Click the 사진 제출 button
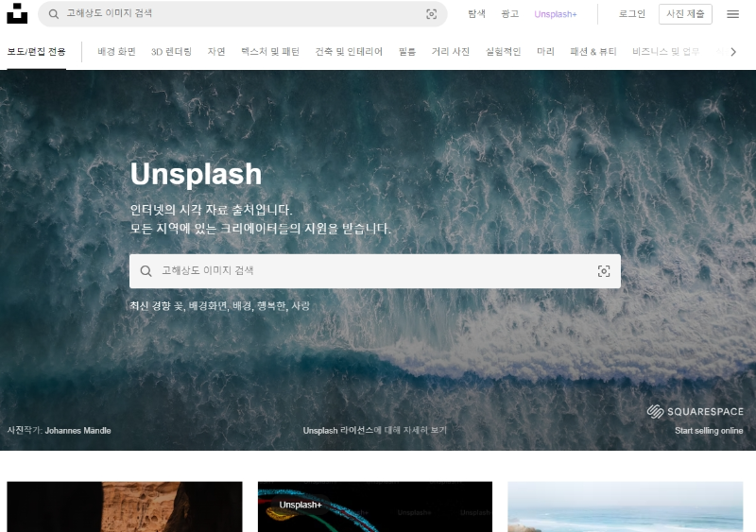 click(685, 14)
